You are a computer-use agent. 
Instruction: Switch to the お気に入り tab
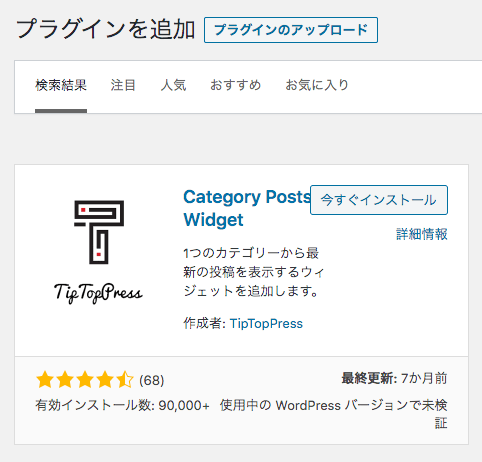[x=317, y=85]
